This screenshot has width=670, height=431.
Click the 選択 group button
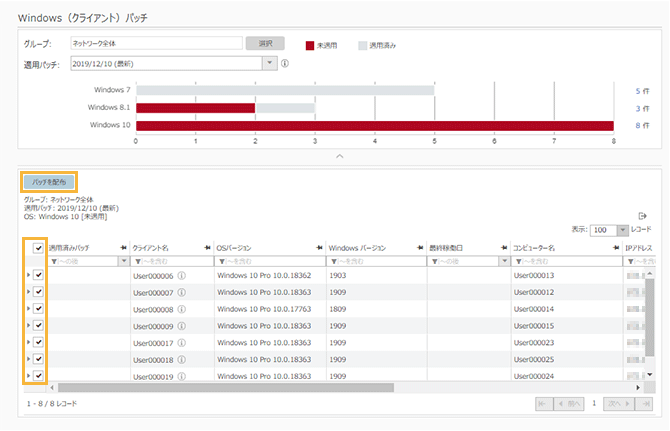click(x=265, y=44)
